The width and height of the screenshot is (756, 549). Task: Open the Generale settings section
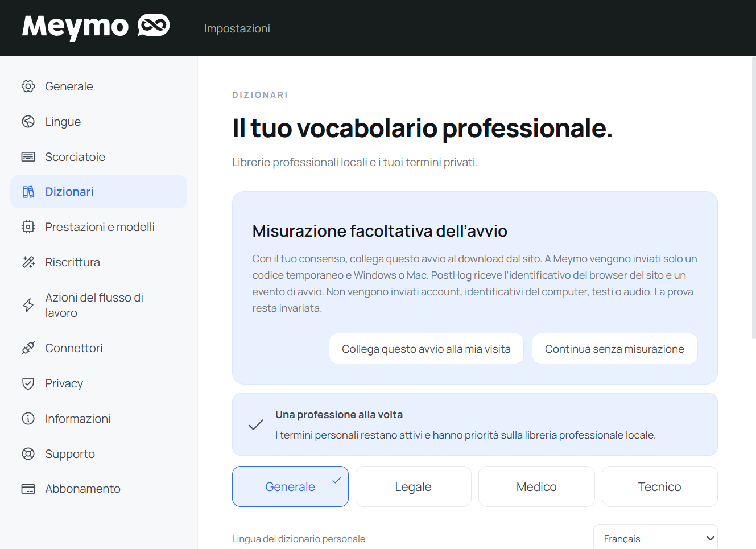[98, 86]
